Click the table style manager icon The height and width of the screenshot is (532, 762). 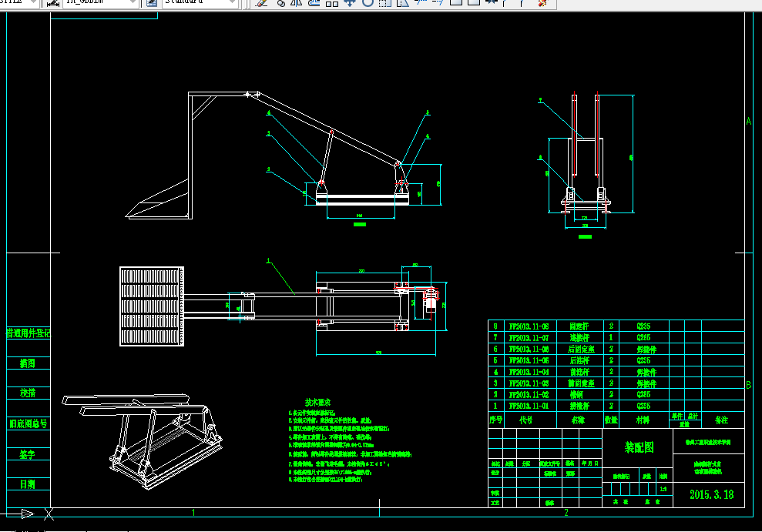152,3
